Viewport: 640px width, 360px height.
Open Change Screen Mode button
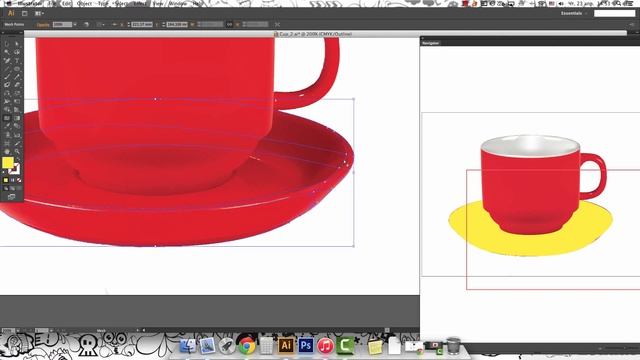tap(11, 197)
